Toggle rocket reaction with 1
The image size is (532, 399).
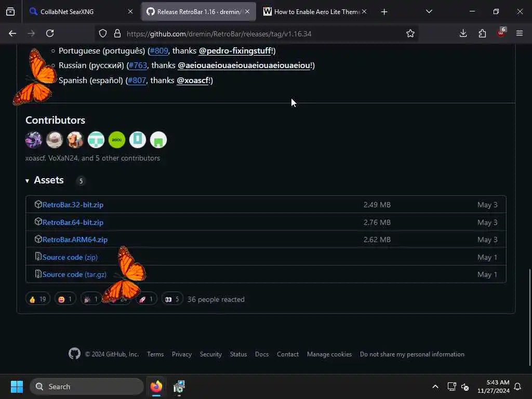tap(146, 299)
